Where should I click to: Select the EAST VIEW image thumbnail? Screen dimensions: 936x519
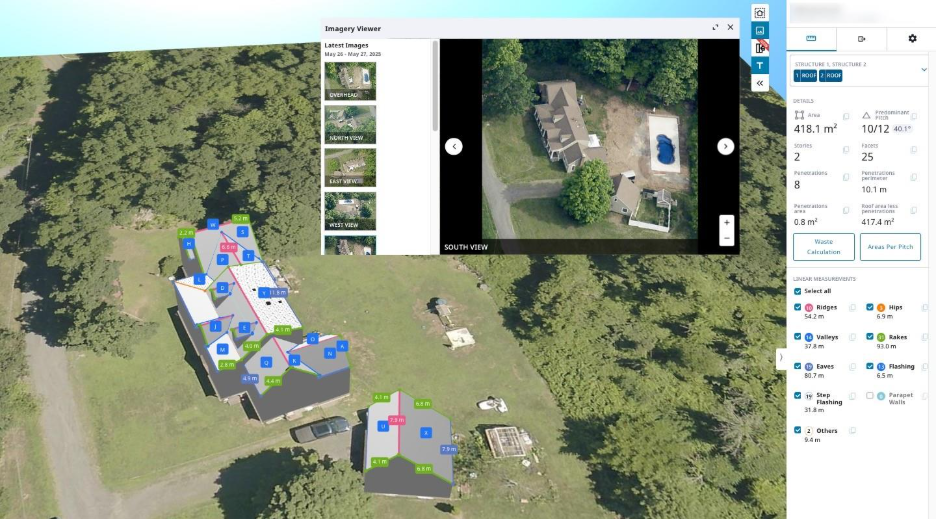point(350,168)
